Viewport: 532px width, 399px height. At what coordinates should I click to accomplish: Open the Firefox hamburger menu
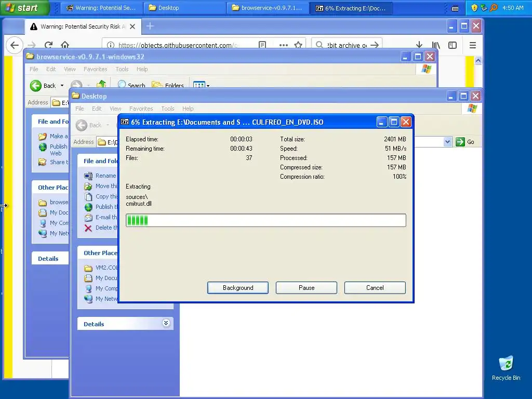473,45
